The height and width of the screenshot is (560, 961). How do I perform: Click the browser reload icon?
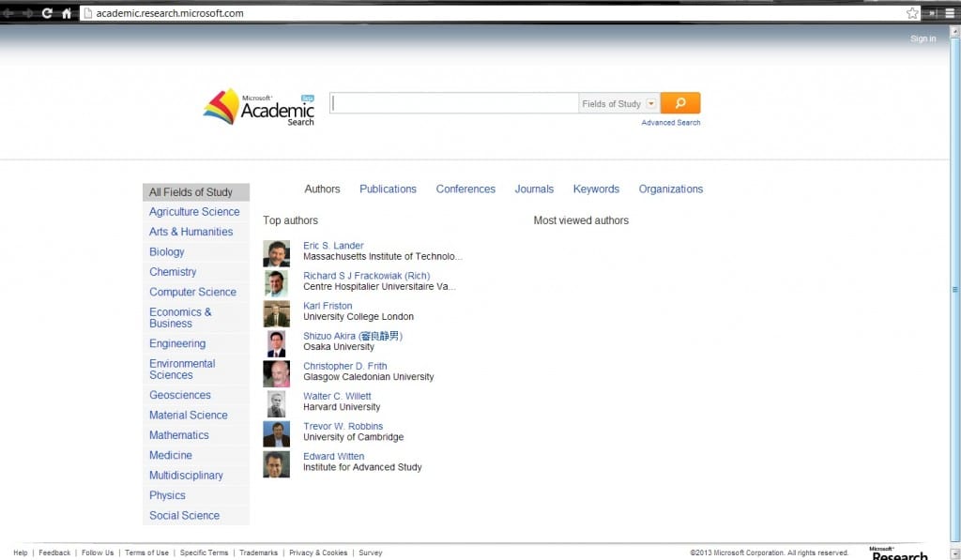47,13
